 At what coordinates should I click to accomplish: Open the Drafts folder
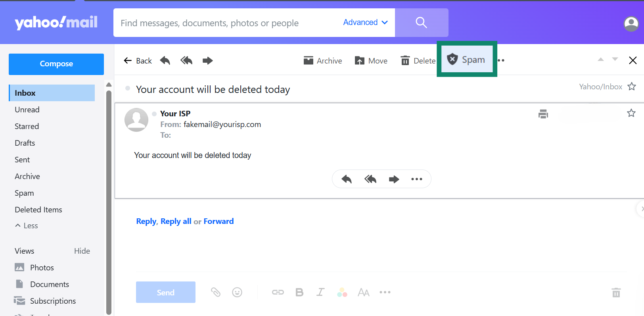pyautogui.click(x=25, y=143)
